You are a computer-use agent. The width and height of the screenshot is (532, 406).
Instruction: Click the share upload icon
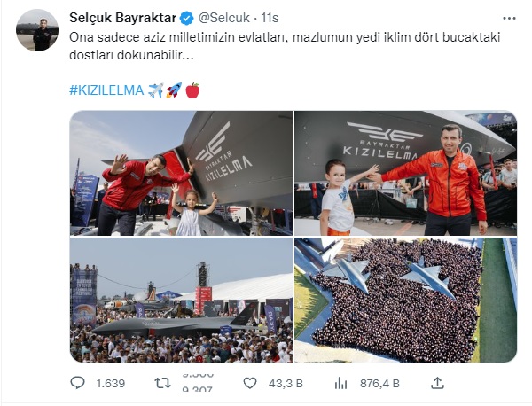[x=438, y=383]
